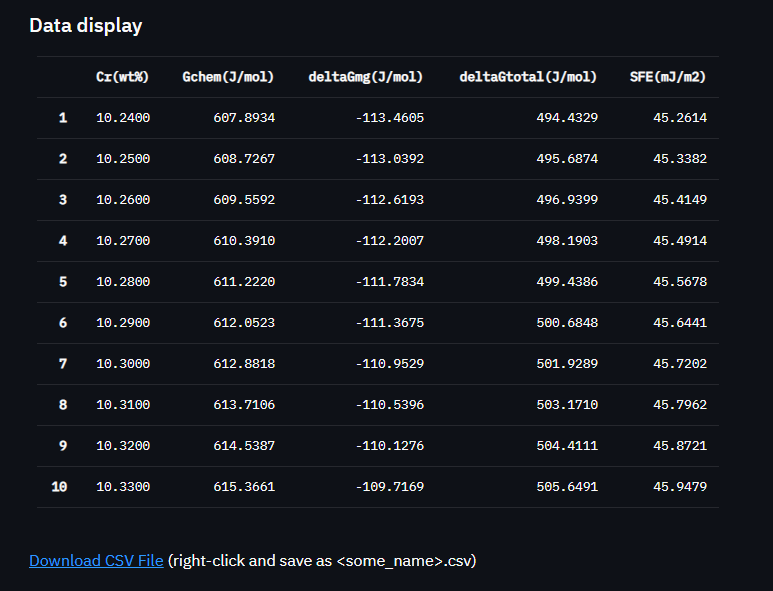Viewport: 773px width, 591px height.
Task: Click the Gchem value 612.8818 cell
Action: click(244, 364)
